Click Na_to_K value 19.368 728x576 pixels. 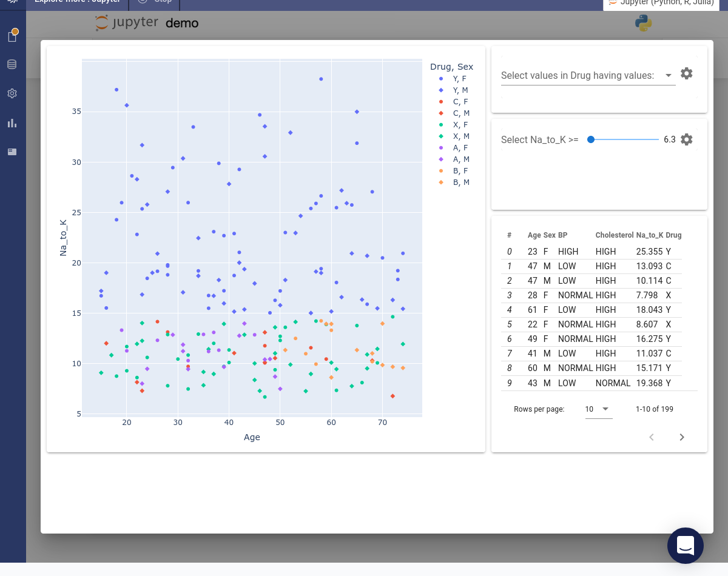pos(649,383)
